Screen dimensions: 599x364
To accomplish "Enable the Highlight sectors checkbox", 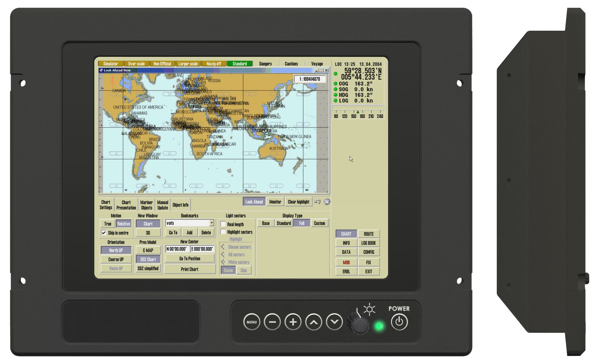I will coord(223,232).
